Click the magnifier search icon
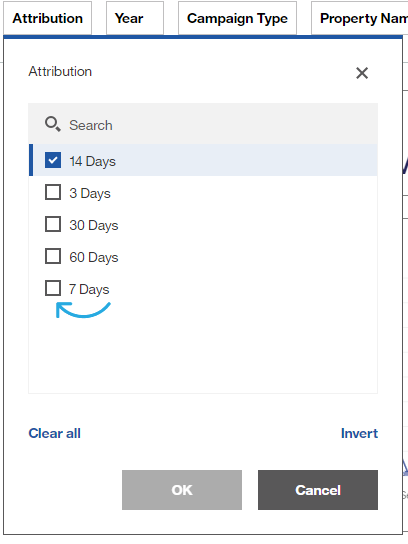This screenshot has width=408, height=544. [x=52, y=124]
